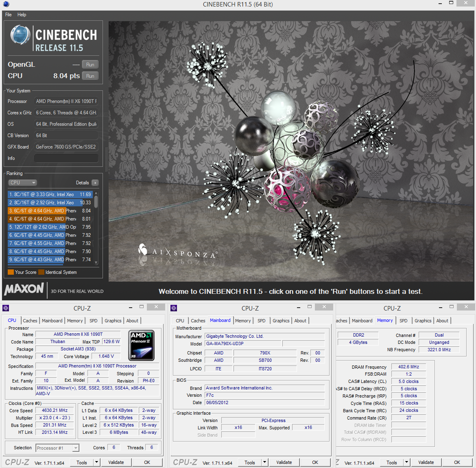Open the Details arrow in Ranking
Image resolution: width=476 pixels, height=468 pixels.
pos(95,183)
